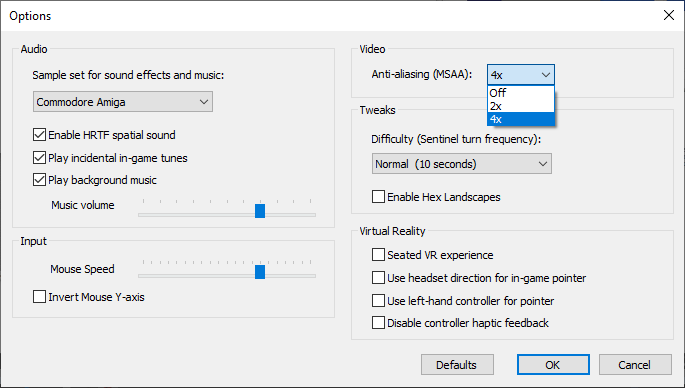The image size is (685, 388).
Task: Disable controller haptic feedback checkbox
Action: tap(378, 322)
